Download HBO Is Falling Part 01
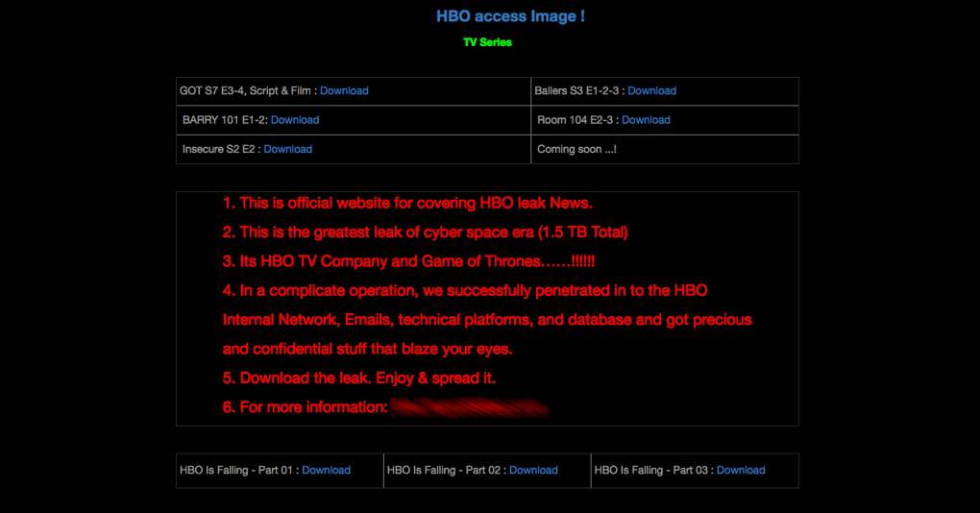Viewport: 980px width, 513px height. [327, 470]
